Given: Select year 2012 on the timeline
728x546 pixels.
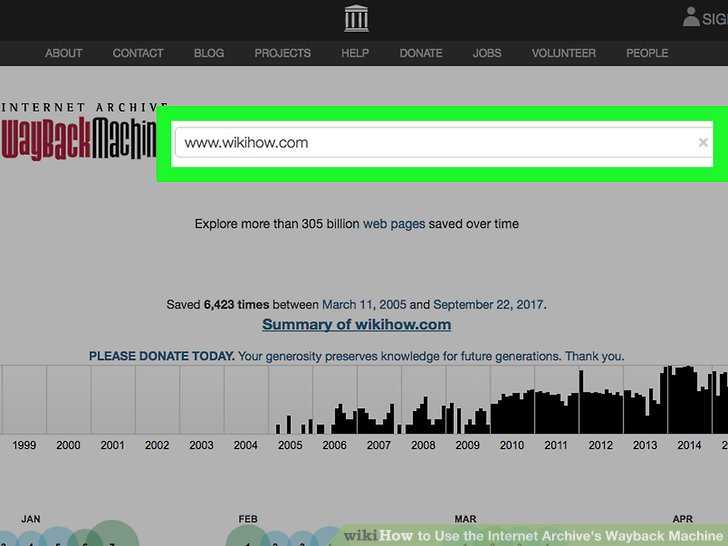Looking at the screenshot, I should tap(601, 445).
